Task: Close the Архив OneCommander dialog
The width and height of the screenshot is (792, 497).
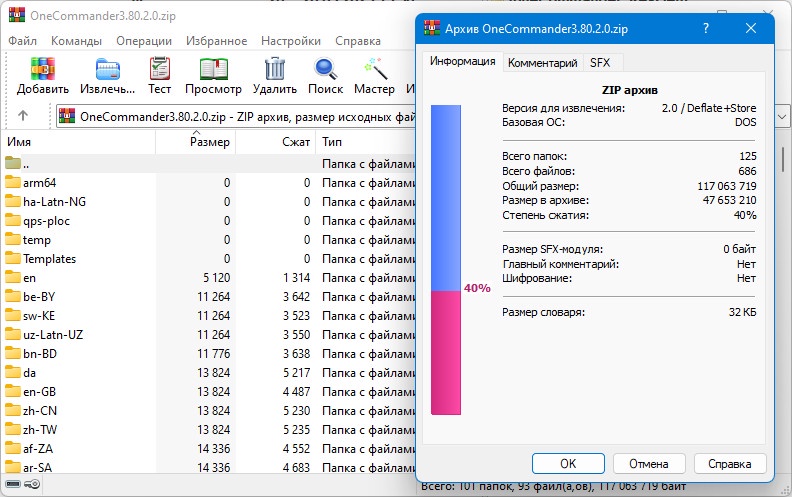Action: (x=751, y=28)
